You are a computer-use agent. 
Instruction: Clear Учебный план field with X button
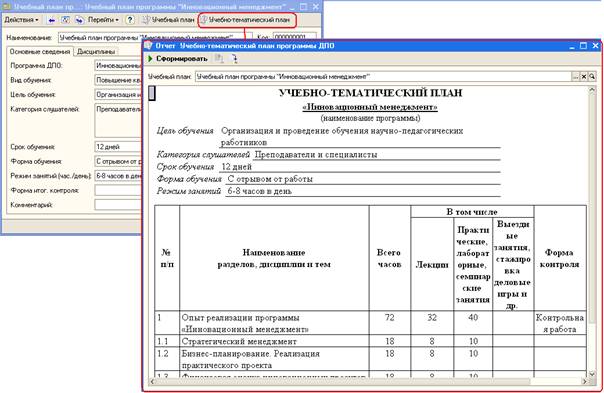584,77
